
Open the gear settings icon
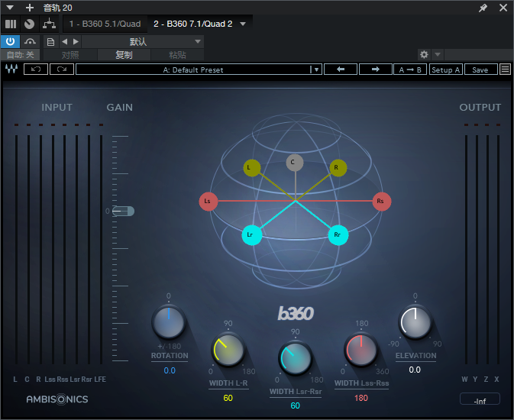click(424, 55)
